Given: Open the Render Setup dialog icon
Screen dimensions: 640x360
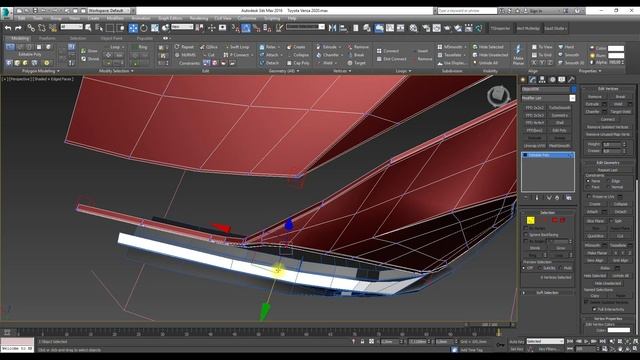Looking at the screenshot, I should [x=426, y=28].
